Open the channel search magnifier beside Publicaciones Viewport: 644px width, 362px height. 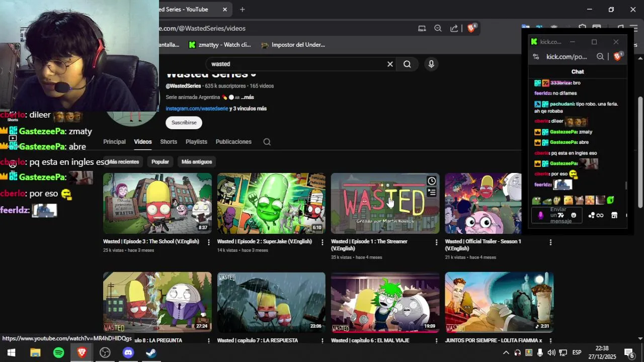coord(267,142)
